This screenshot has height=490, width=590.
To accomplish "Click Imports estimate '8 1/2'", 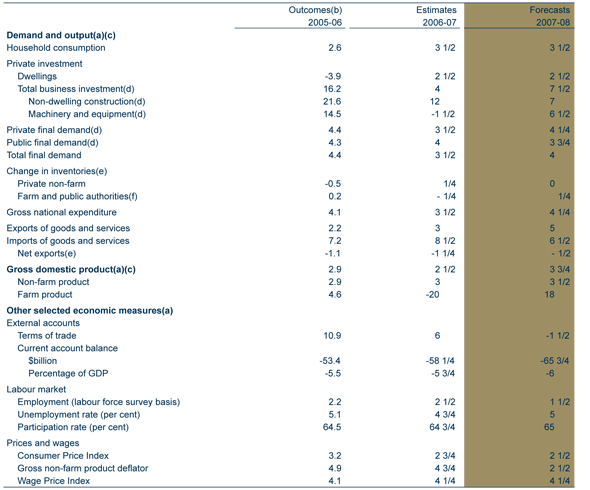I will [x=445, y=241].
